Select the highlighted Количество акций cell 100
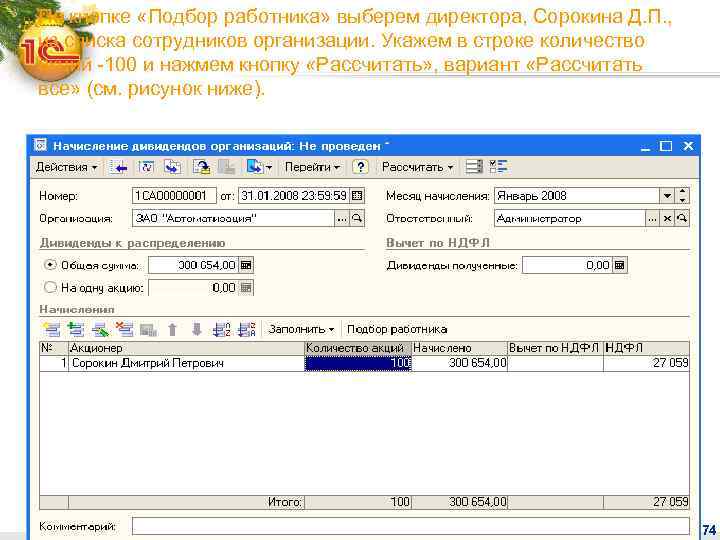Screen dimensions: 720x540 point(358,363)
